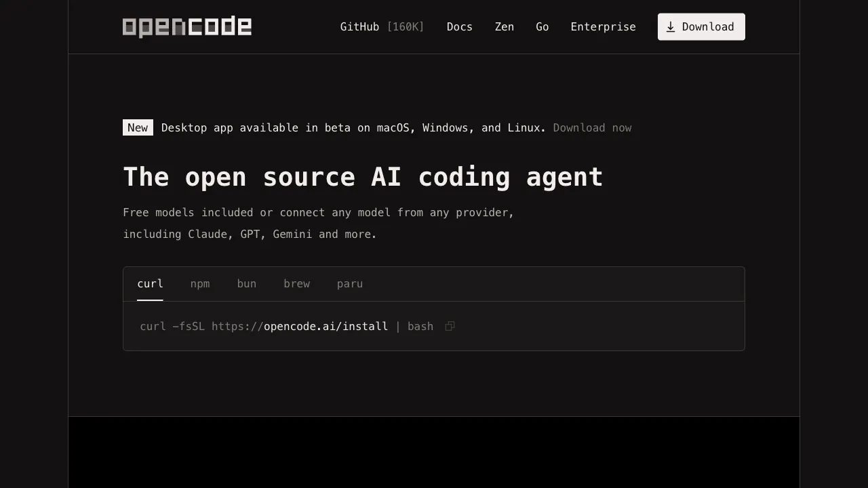Switch to the brew tab
The width and height of the screenshot is (868, 488).
(x=297, y=284)
